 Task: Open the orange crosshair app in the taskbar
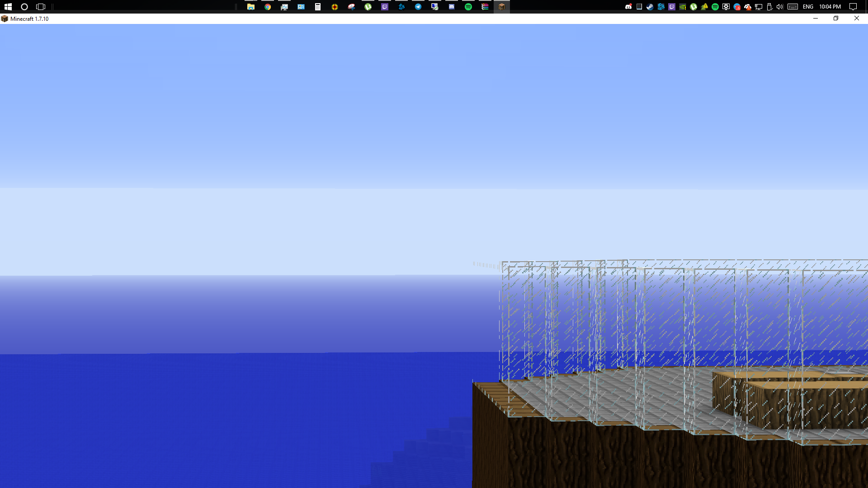[335, 7]
